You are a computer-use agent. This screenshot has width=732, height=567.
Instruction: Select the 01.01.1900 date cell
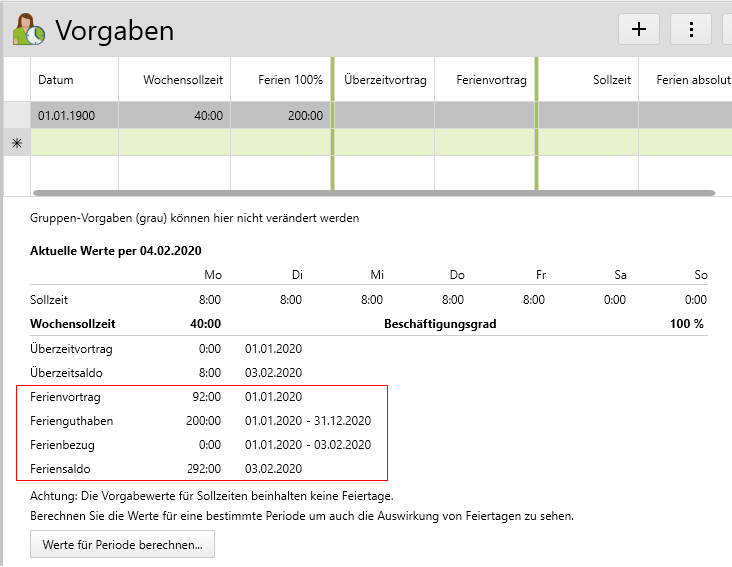pyautogui.click(x=74, y=115)
